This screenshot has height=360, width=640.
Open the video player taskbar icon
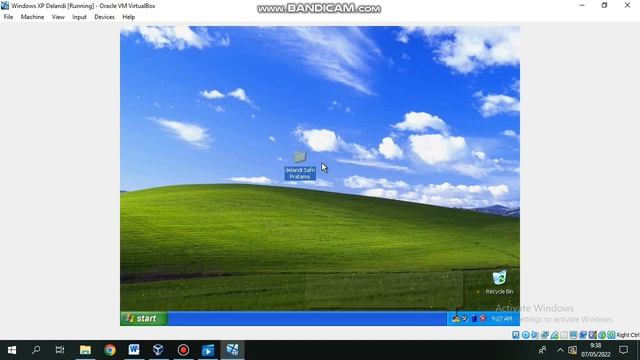tap(208, 350)
